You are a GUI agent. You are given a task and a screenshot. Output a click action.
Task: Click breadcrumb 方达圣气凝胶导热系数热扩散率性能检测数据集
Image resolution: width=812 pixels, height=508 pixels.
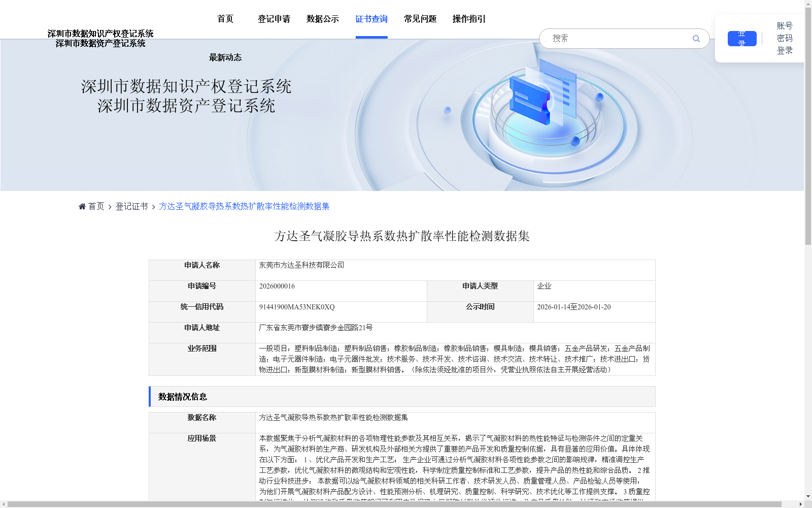(244, 206)
